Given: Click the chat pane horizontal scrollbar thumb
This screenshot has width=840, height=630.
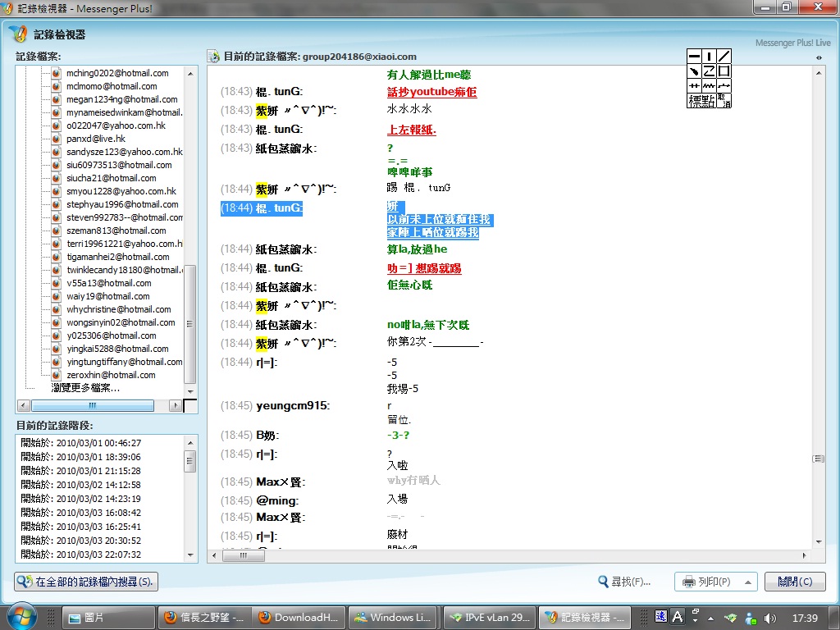Looking at the screenshot, I should 244,555.
